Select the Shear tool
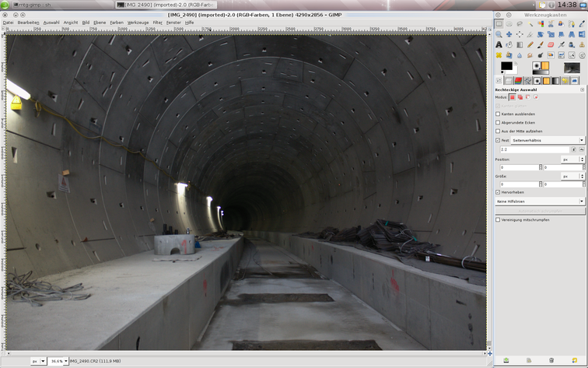The width and height of the screenshot is (588, 368). click(561, 34)
